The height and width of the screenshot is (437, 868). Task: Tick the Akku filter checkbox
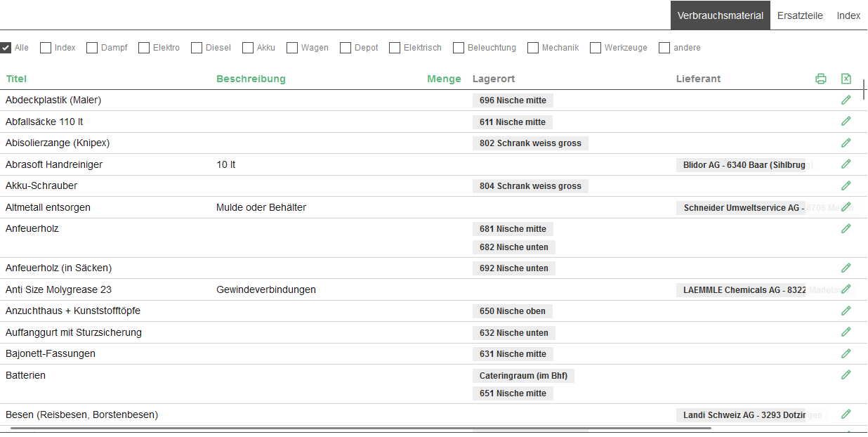coord(248,48)
